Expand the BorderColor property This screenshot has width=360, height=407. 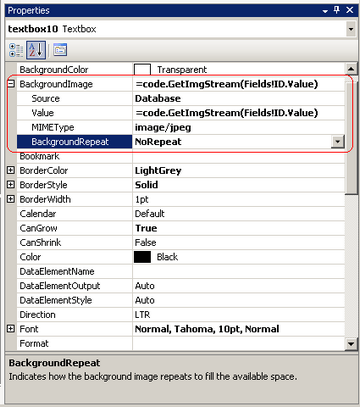coord(11,170)
